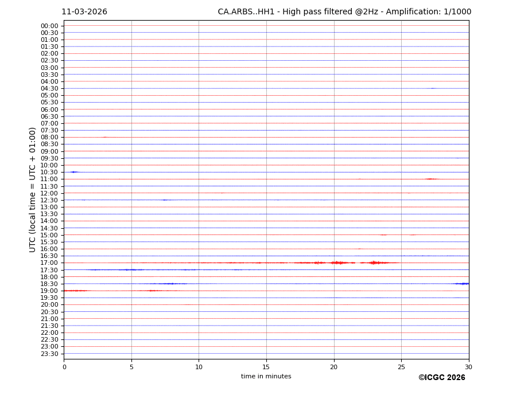The image size is (532, 399).
Task: Click the UTC local time y-axis label
Action: (x=33, y=189)
